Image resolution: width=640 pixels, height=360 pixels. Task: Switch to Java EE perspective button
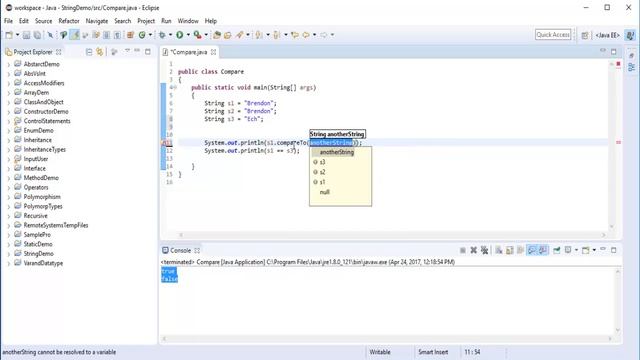click(x=607, y=36)
